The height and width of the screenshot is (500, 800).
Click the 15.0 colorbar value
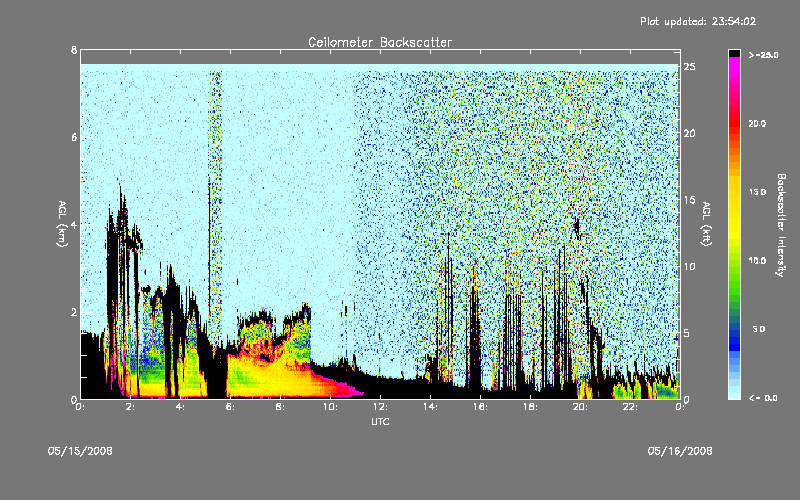coord(757,192)
